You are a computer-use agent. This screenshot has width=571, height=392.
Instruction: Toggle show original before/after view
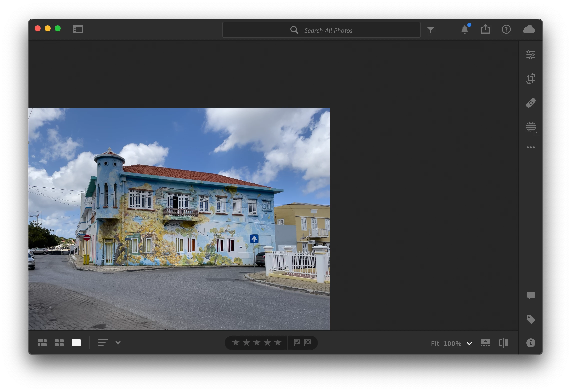(504, 343)
